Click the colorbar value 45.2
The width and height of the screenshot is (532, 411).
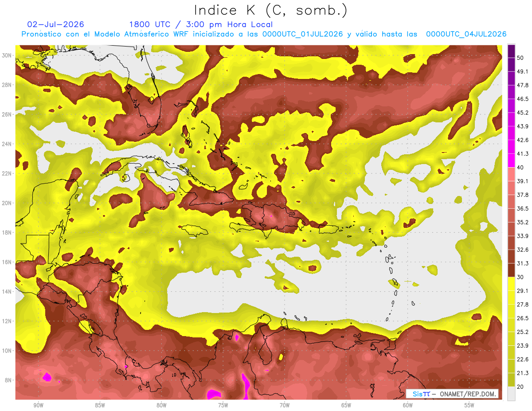click(522, 113)
